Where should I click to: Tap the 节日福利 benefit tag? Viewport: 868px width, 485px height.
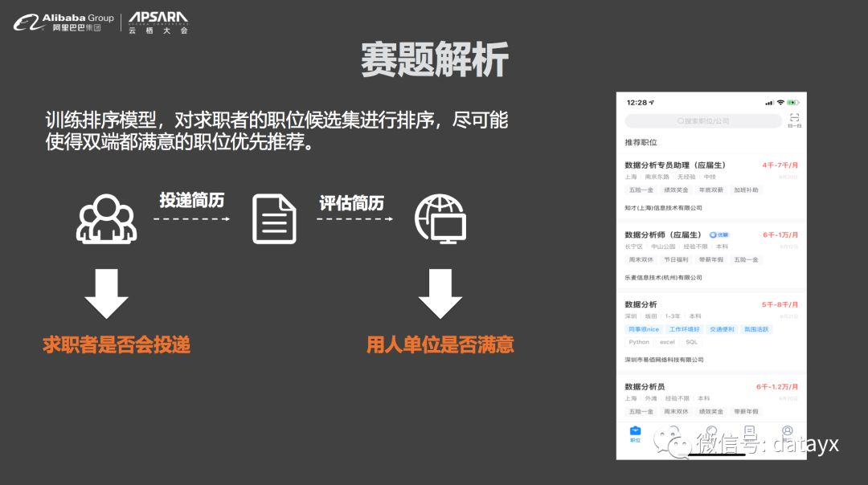pos(676,260)
